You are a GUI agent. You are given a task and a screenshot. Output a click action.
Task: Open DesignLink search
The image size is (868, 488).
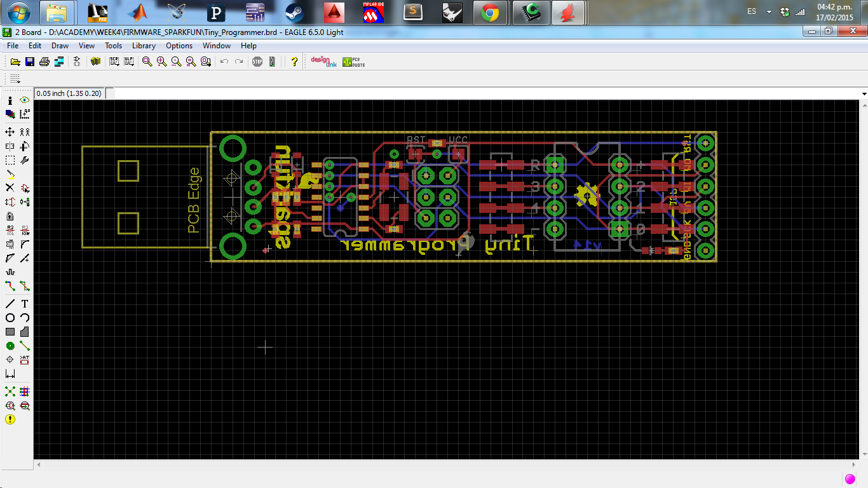pos(323,62)
